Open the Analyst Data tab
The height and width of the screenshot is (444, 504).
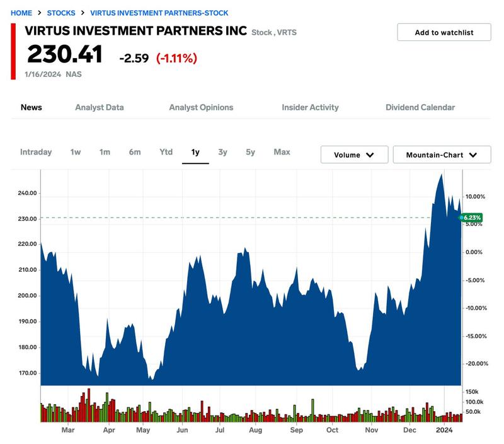coord(100,107)
